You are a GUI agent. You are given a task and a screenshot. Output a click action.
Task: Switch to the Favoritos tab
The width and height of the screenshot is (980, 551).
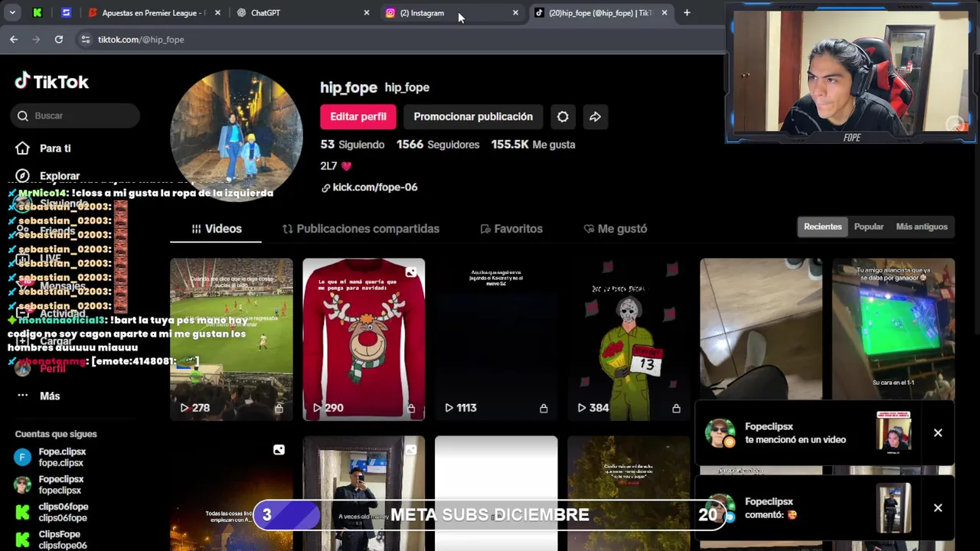511,229
